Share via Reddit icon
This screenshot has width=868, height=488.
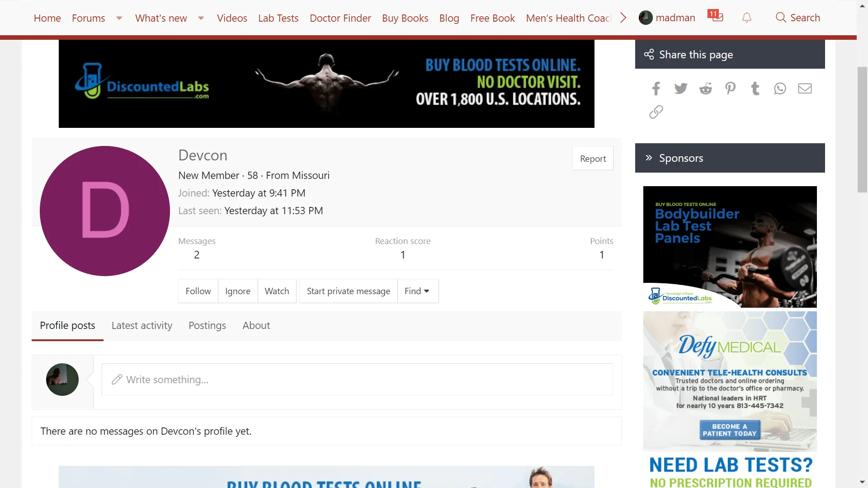coord(705,89)
